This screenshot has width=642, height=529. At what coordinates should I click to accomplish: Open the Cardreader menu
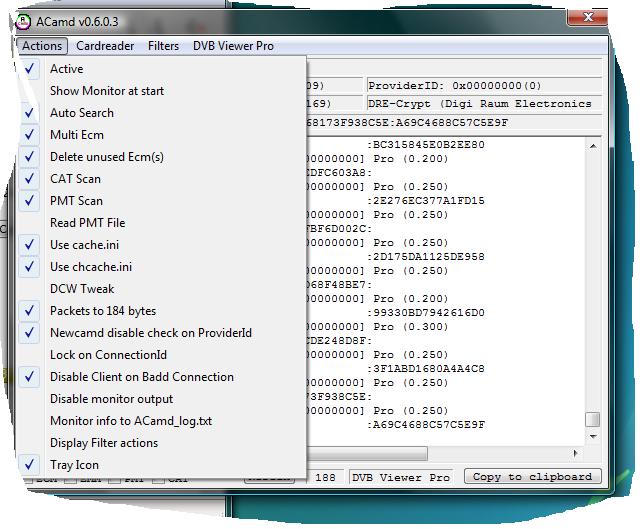coord(105,46)
